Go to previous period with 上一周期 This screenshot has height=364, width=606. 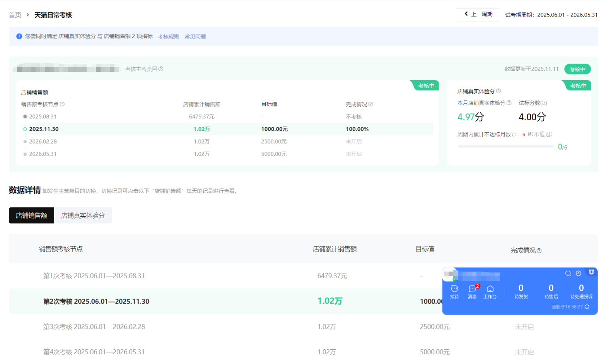(x=477, y=14)
